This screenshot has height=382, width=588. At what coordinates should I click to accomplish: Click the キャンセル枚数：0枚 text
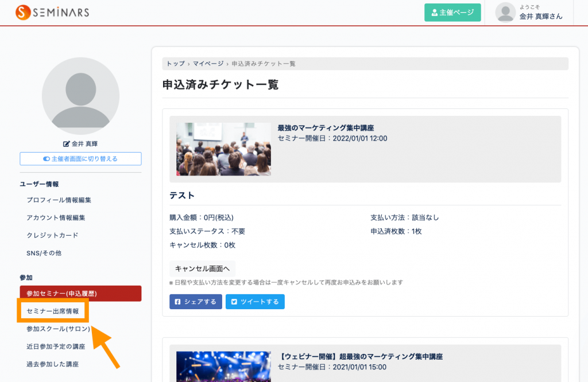click(x=203, y=245)
